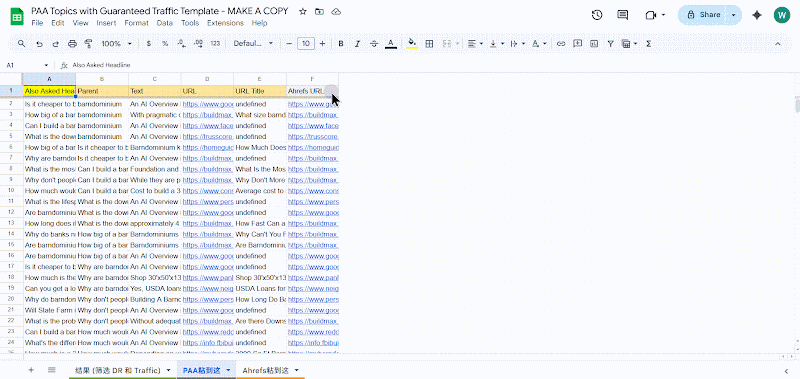The image size is (800, 379).
Task: Open the all sheets list icon
Action: (x=52, y=370)
